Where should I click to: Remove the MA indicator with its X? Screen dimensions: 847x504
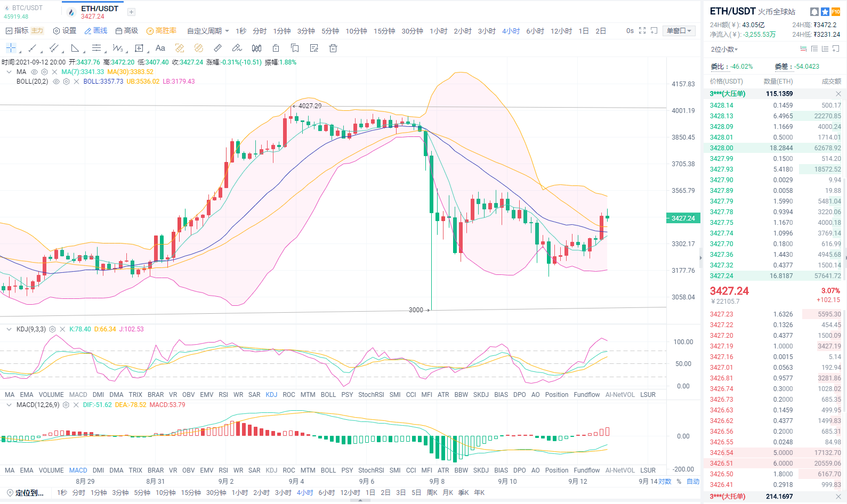54,72
